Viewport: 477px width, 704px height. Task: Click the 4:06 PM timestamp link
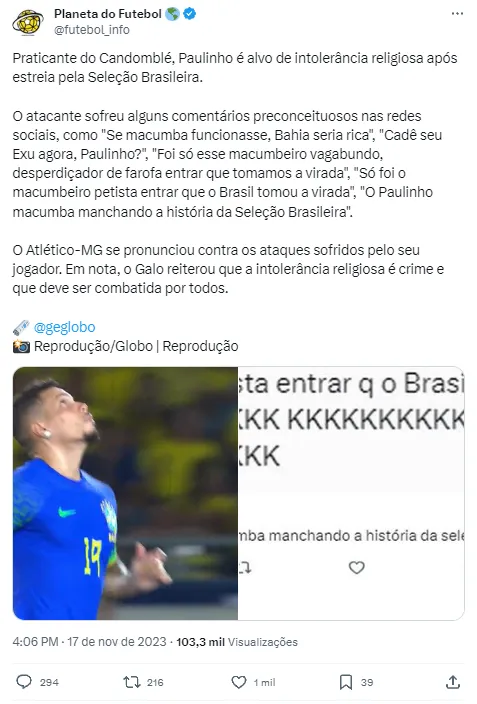coord(35,642)
